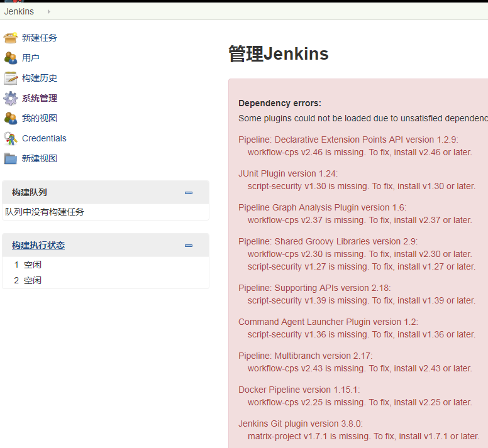This screenshot has width=488, height=448.
Task: Click Jenkins Git plugin version 3.8.0 line
Action: [x=301, y=423]
